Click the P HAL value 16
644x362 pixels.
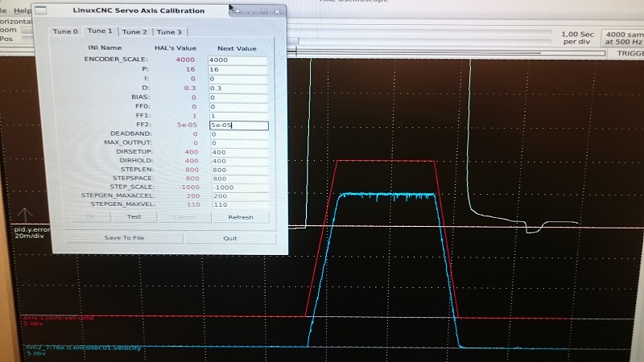click(x=190, y=69)
